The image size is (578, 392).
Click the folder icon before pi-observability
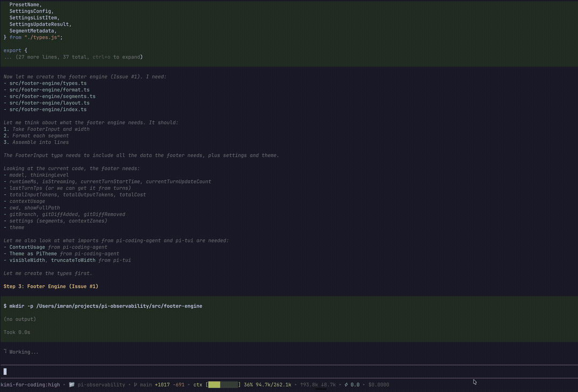[x=72, y=385]
